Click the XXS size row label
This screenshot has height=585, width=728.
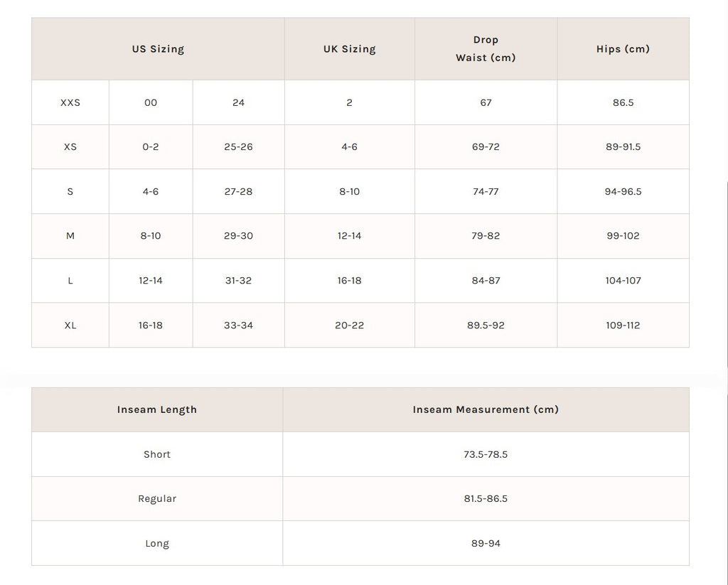(70, 102)
